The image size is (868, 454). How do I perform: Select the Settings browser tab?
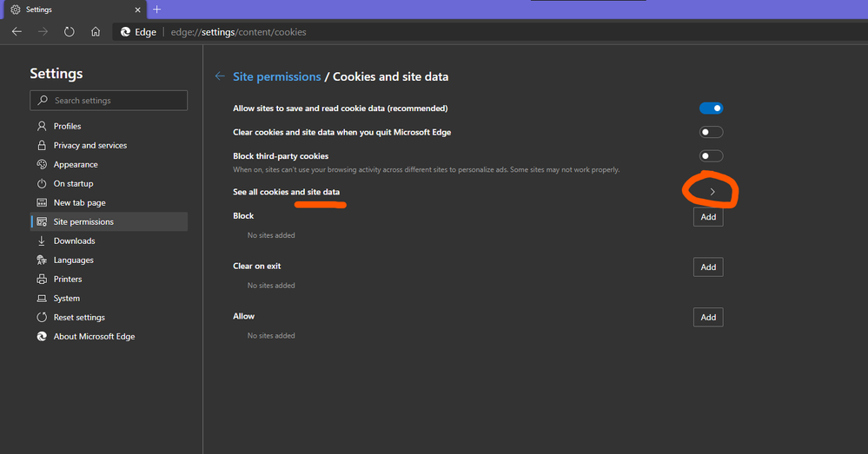tap(73, 10)
